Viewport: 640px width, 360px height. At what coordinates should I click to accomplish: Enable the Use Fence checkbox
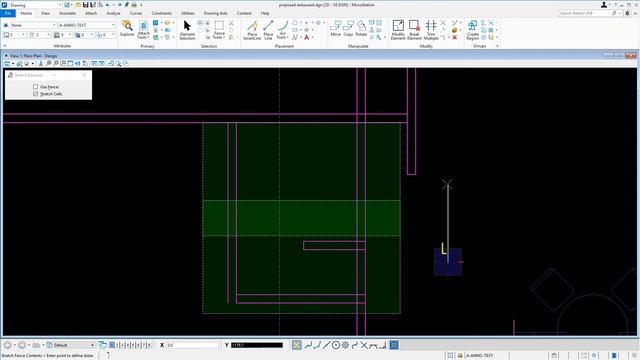pyautogui.click(x=36, y=87)
